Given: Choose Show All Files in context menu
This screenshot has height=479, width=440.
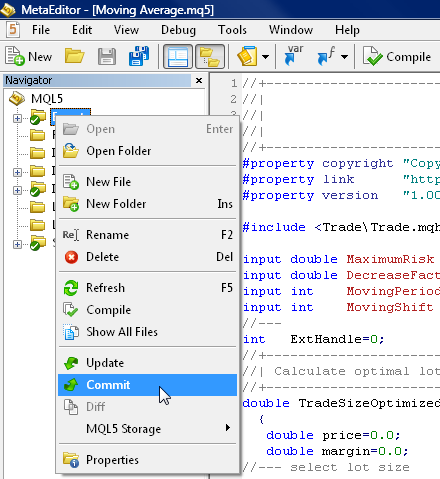Looking at the screenshot, I should [147, 332].
